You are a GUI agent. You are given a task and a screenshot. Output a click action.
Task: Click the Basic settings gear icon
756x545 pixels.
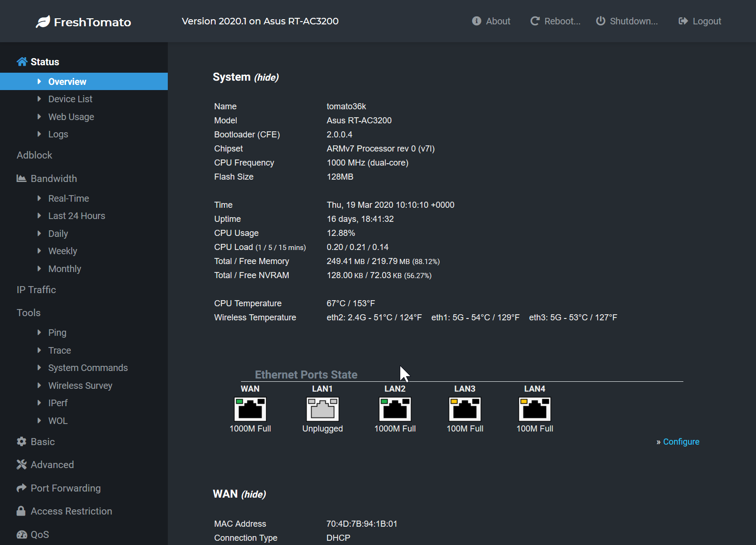pyautogui.click(x=21, y=441)
